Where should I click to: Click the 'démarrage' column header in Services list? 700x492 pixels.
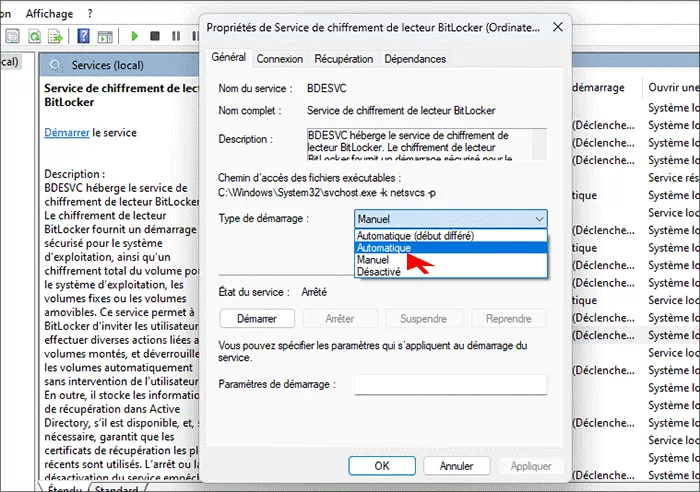(x=598, y=88)
